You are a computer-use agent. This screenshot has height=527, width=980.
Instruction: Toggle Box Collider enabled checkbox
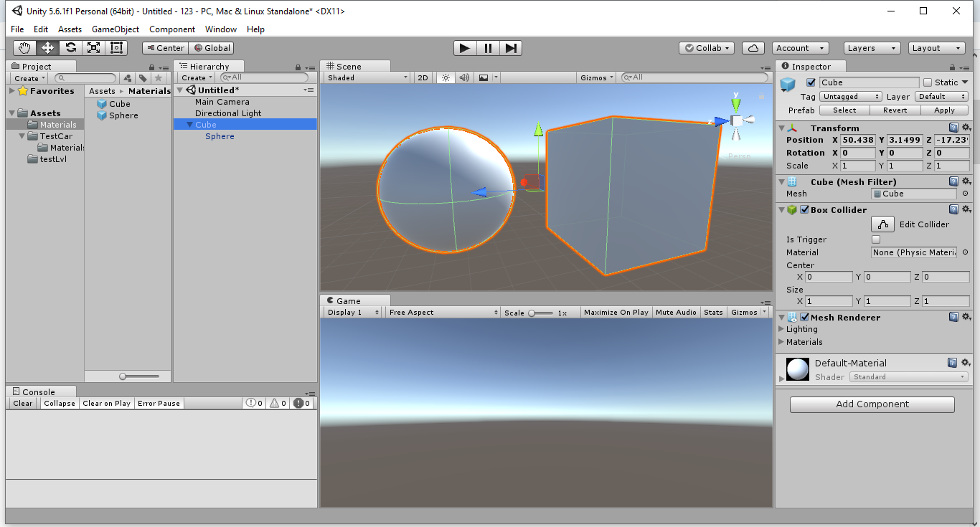(805, 210)
